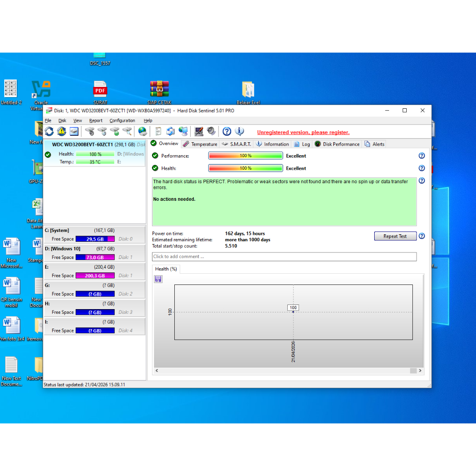Click the notepad report toolbar icon
Screen dimensions: 476x476
[158, 132]
